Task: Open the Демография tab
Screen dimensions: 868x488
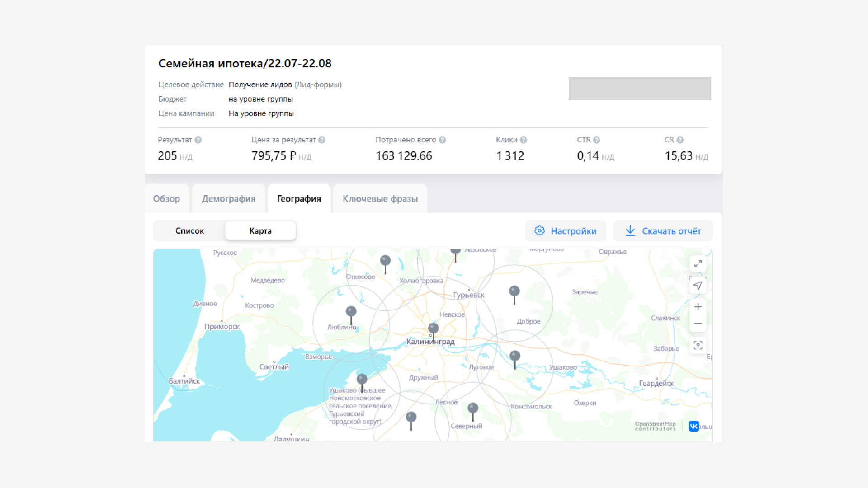Action: (x=228, y=199)
